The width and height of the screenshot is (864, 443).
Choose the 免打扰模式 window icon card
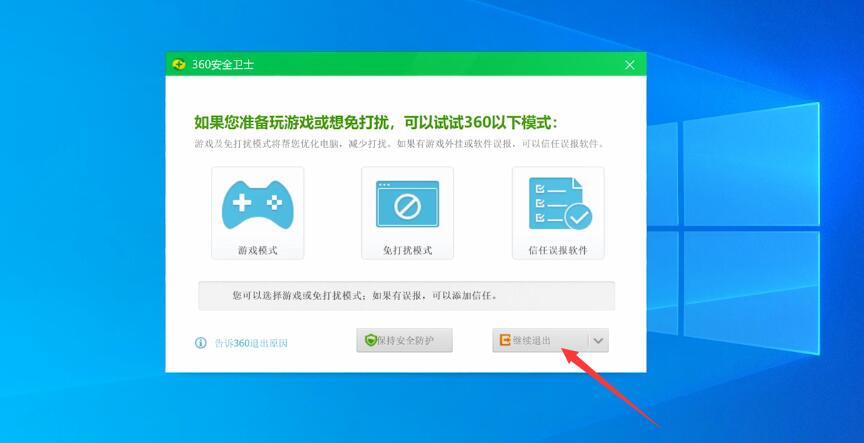[x=407, y=213]
